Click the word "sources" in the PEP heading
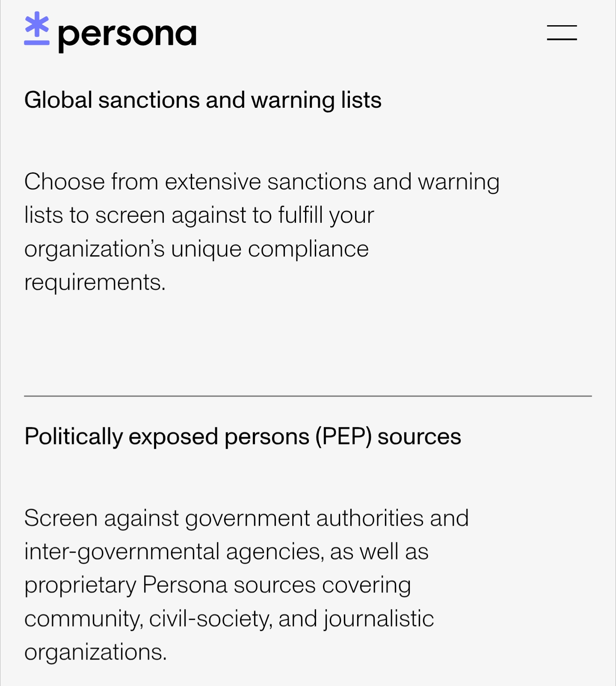The width and height of the screenshot is (616, 686). click(419, 437)
